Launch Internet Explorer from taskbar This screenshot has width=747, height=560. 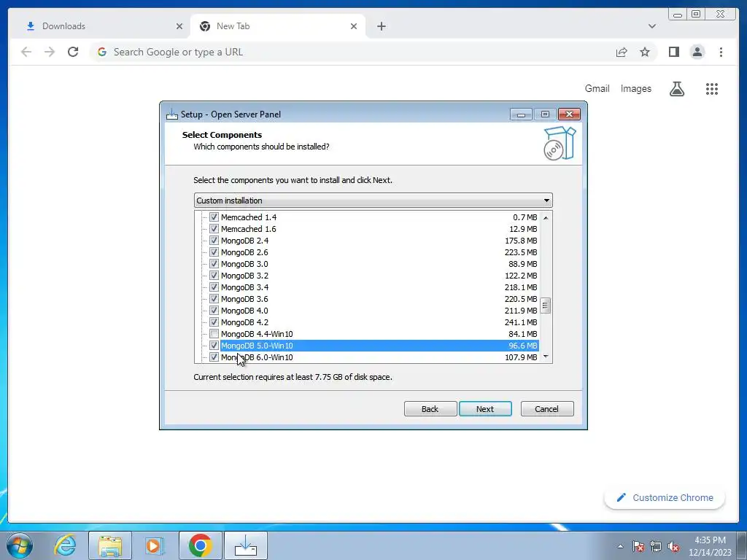click(x=65, y=545)
